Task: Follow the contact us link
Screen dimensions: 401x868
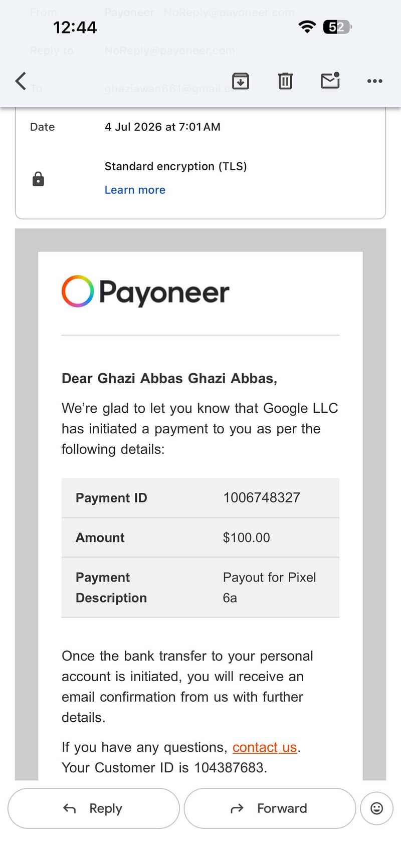Action: point(265,747)
